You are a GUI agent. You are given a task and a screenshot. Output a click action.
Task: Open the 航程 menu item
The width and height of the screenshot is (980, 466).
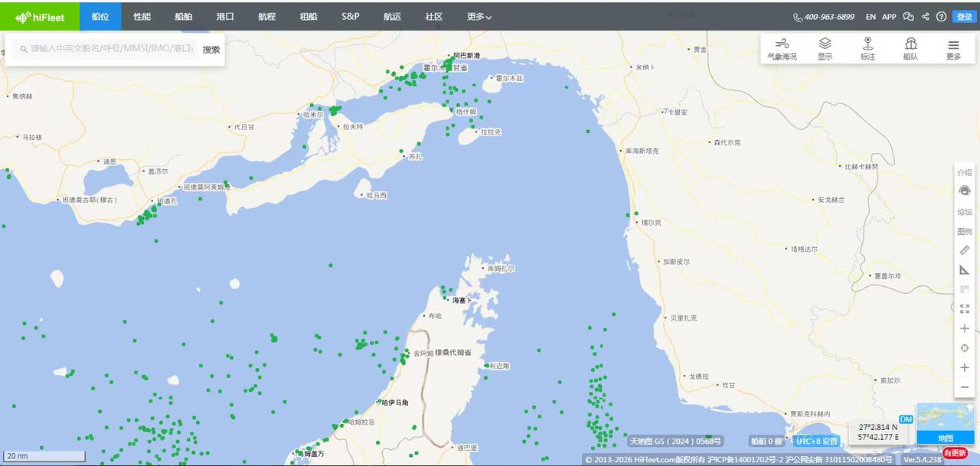coord(266,16)
